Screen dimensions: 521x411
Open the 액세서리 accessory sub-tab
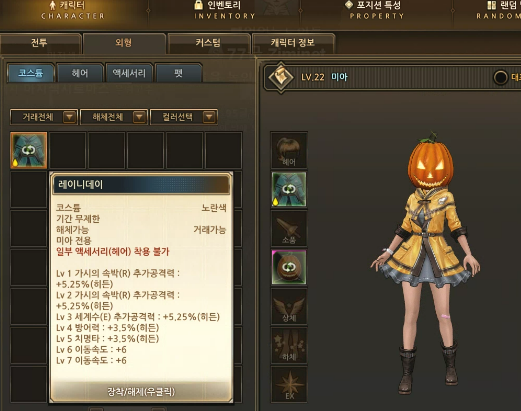click(129, 73)
